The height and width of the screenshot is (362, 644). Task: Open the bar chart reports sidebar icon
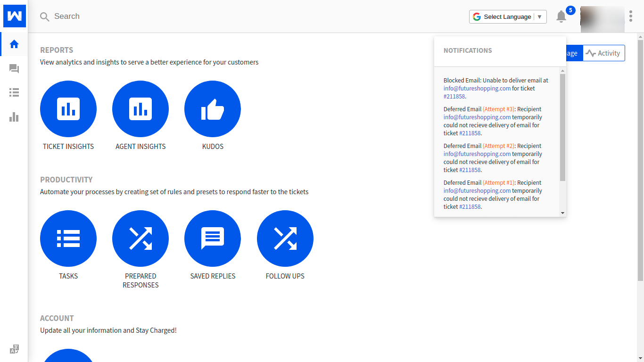tap(14, 117)
